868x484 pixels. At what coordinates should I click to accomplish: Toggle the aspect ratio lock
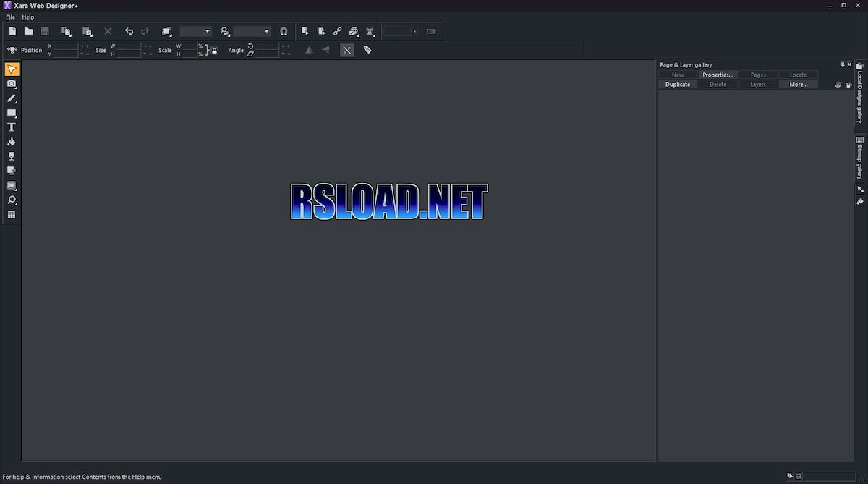pos(213,50)
